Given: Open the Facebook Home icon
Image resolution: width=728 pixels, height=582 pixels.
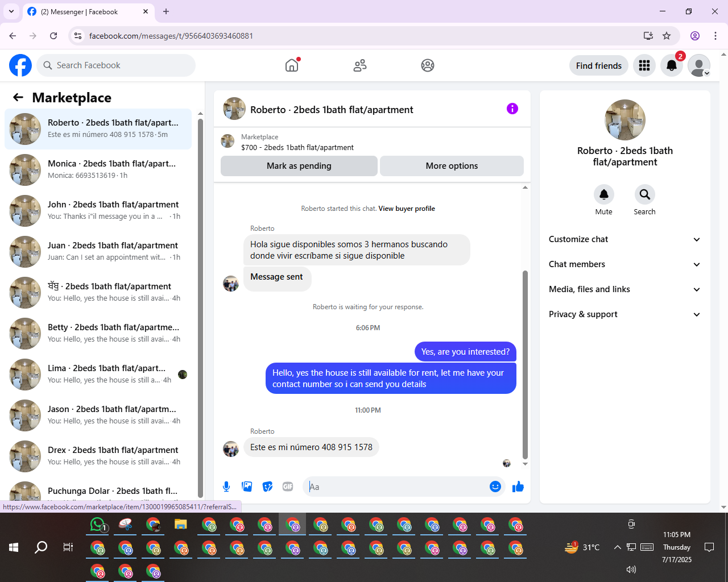Looking at the screenshot, I should coord(292,65).
